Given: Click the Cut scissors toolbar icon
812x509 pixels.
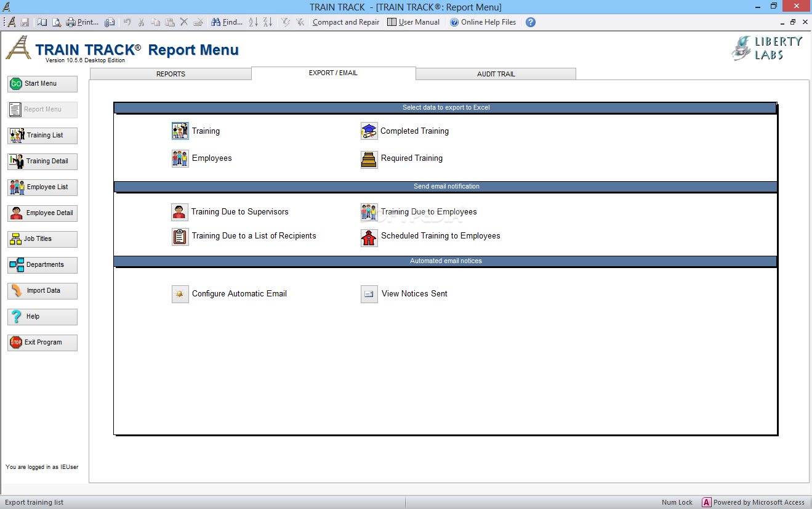Looking at the screenshot, I should pos(142,22).
